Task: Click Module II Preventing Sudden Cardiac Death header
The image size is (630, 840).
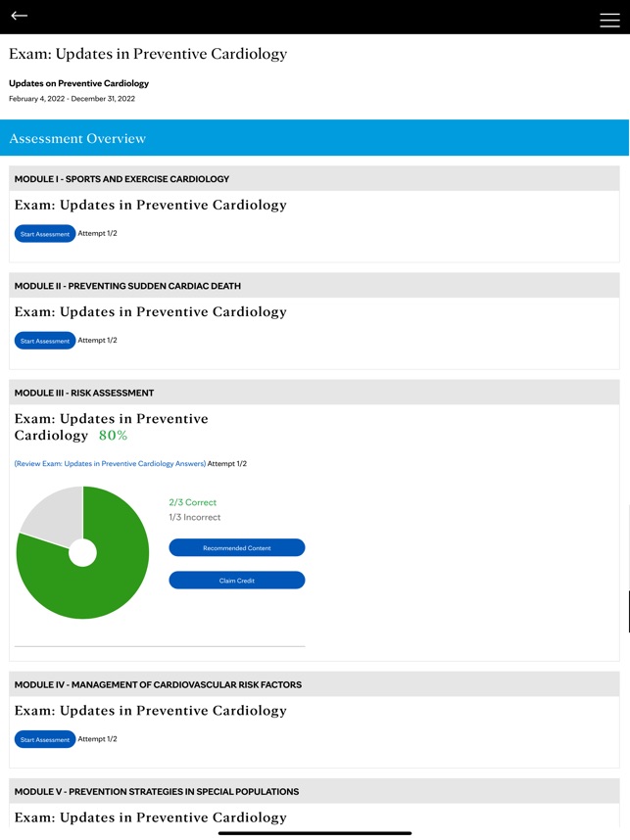Action: click(127, 286)
